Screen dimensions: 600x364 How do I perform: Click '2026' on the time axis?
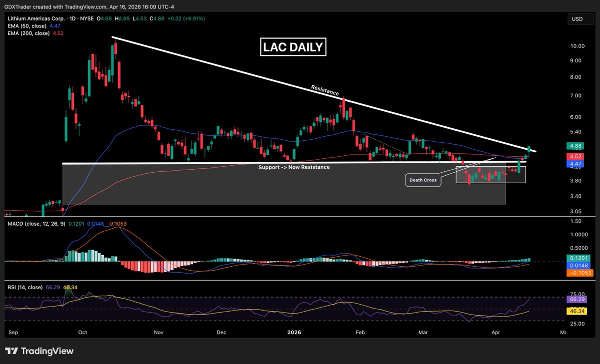point(293,332)
